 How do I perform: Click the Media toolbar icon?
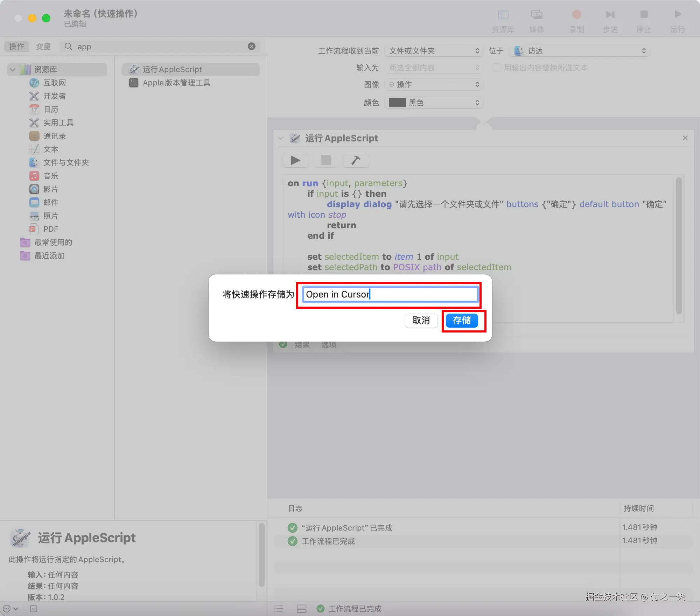[537, 15]
